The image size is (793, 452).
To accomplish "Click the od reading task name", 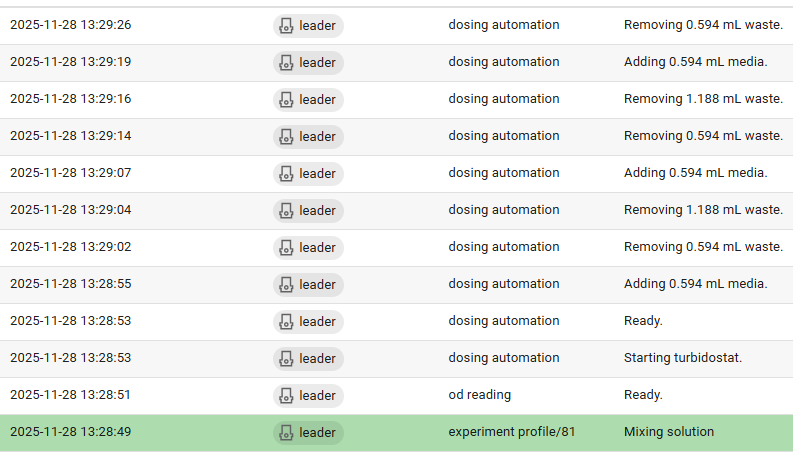I will click(x=479, y=395).
